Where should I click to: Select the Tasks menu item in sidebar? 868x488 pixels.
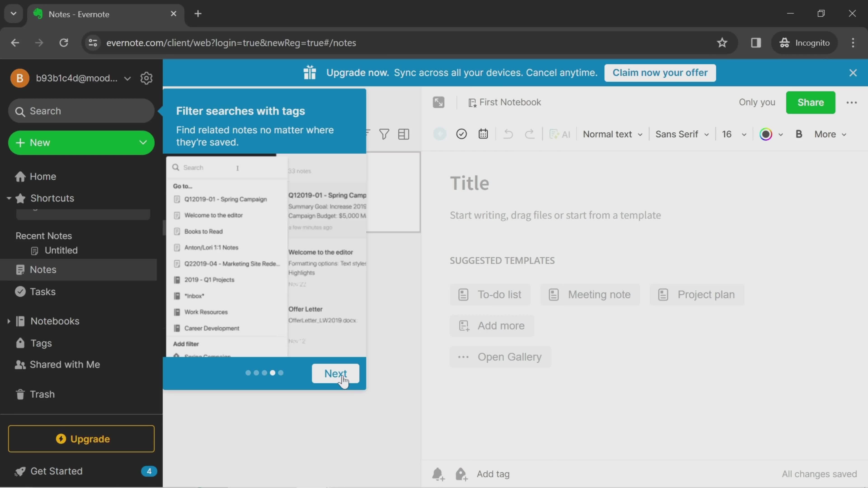[42, 292]
